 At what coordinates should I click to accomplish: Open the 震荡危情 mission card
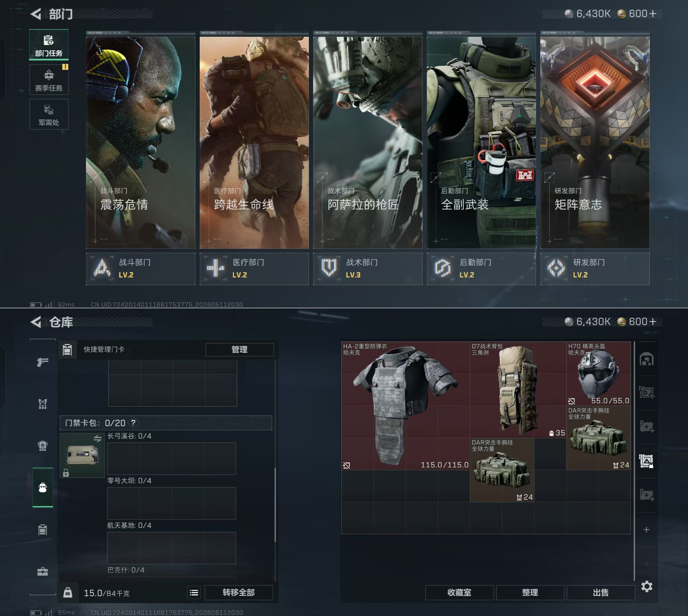141,142
